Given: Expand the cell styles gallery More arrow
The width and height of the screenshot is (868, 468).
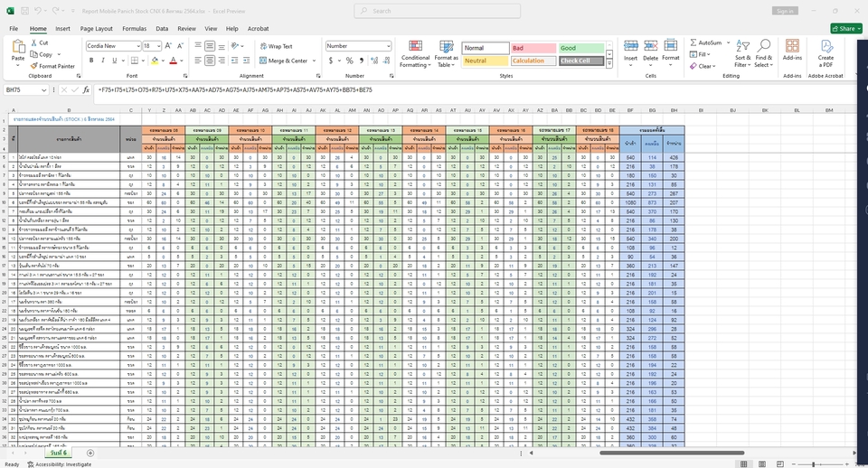Looking at the screenshot, I should coord(609,63).
